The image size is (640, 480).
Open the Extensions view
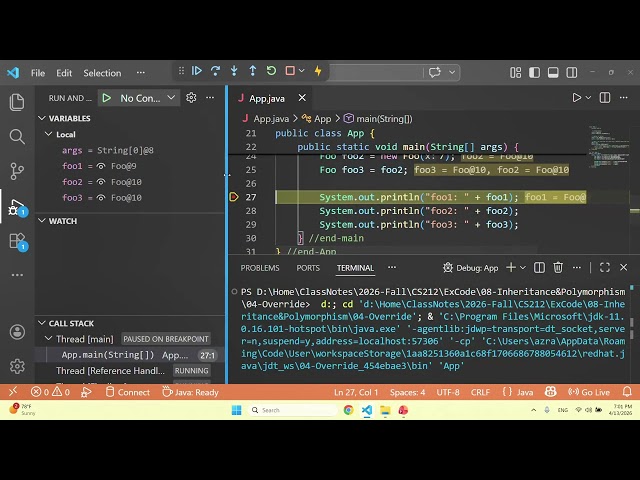click(x=18, y=242)
